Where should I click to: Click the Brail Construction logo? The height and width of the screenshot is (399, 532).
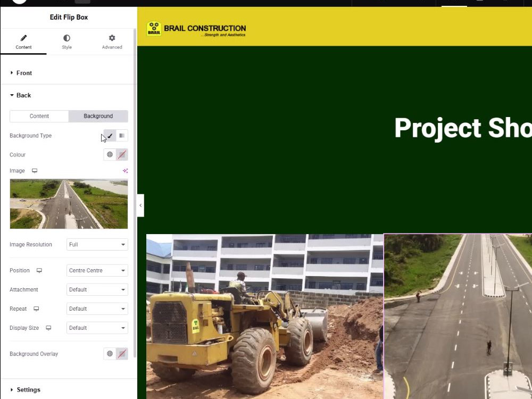coord(196,29)
